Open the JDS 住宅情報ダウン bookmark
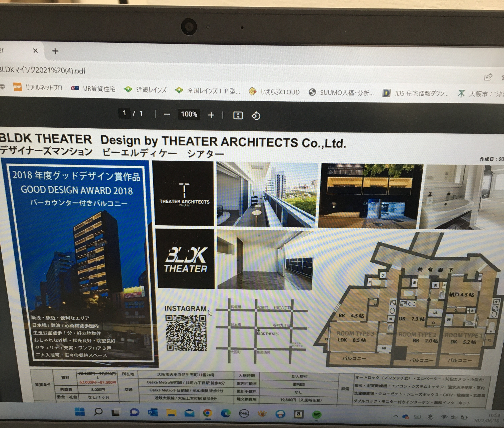 [x=415, y=93]
